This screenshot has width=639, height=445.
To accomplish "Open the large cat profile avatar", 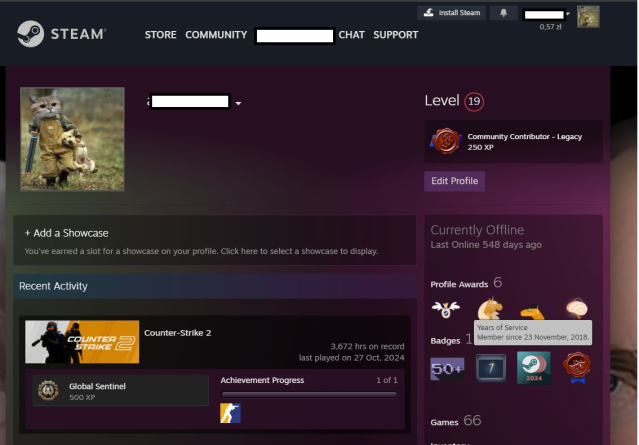I will click(x=73, y=139).
